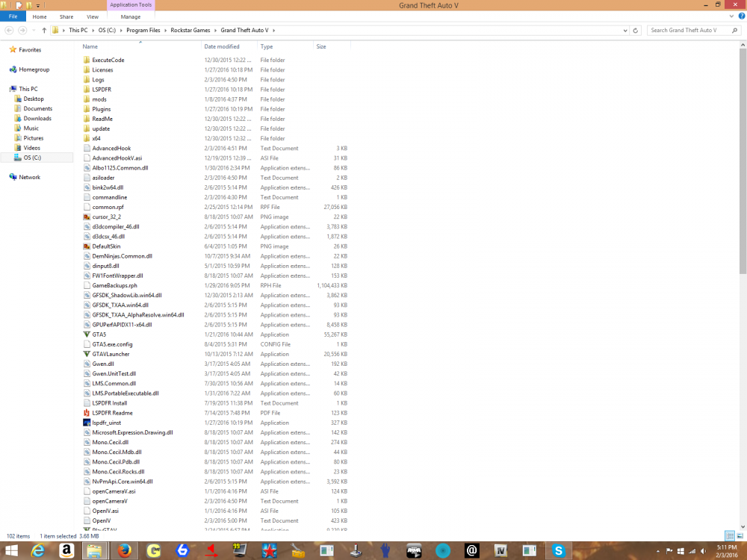This screenshot has width=747, height=560.
Task: Collapse the This PC tree in navigation pane
Action: click(6, 88)
